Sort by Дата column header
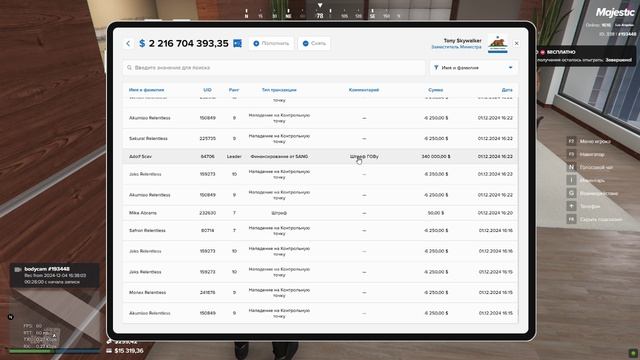This screenshot has height=360, width=640. tap(507, 90)
